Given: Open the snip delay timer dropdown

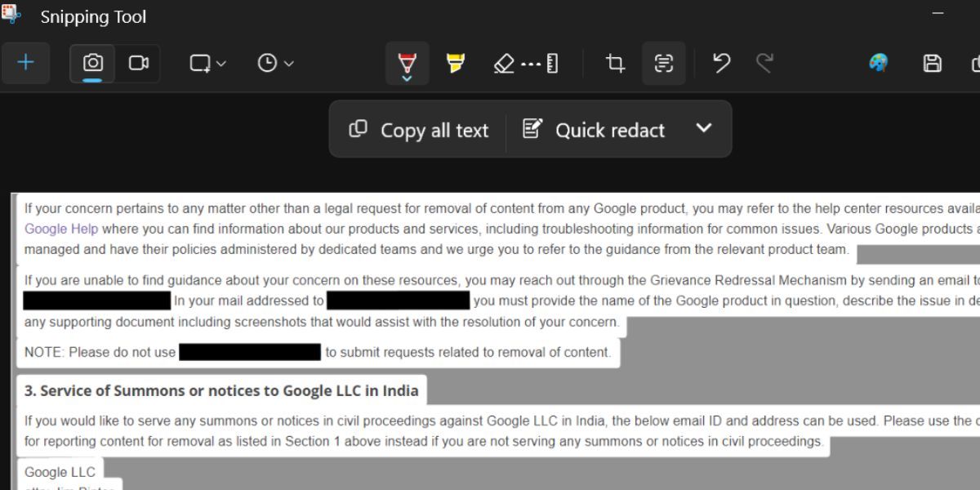Looking at the screenshot, I should (274, 63).
